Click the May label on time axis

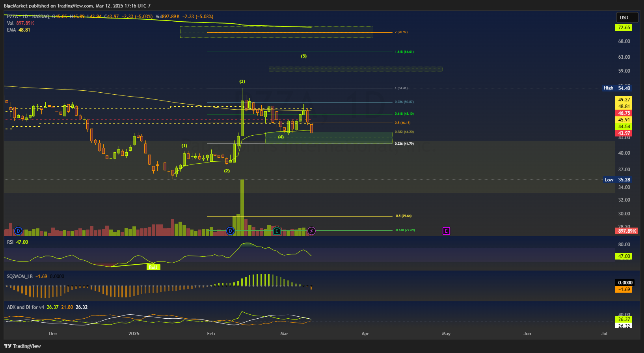pyautogui.click(x=446, y=334)
